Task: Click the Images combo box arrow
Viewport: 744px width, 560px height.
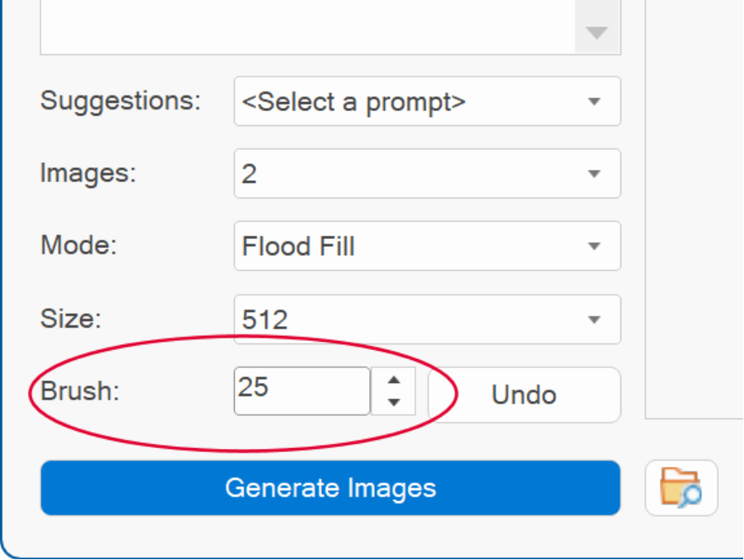Action: tap(594, 174)
